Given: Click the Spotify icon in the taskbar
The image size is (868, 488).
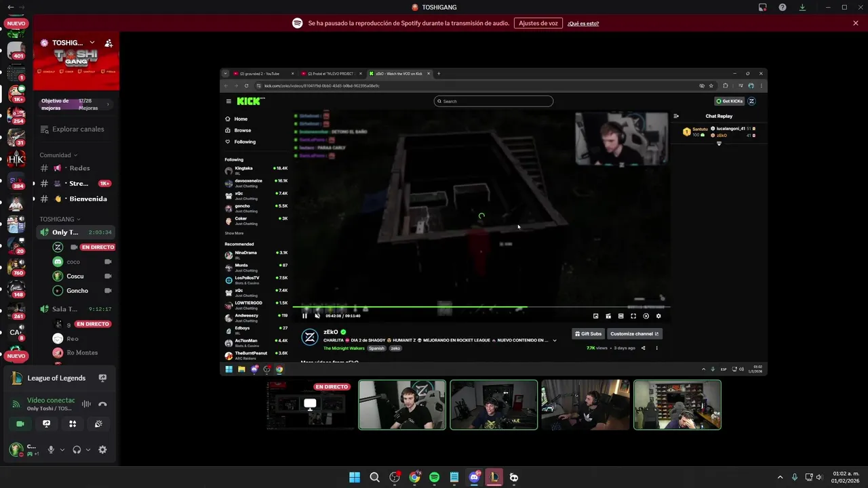Looking at the screenshot, I should [x=434, y=477].
